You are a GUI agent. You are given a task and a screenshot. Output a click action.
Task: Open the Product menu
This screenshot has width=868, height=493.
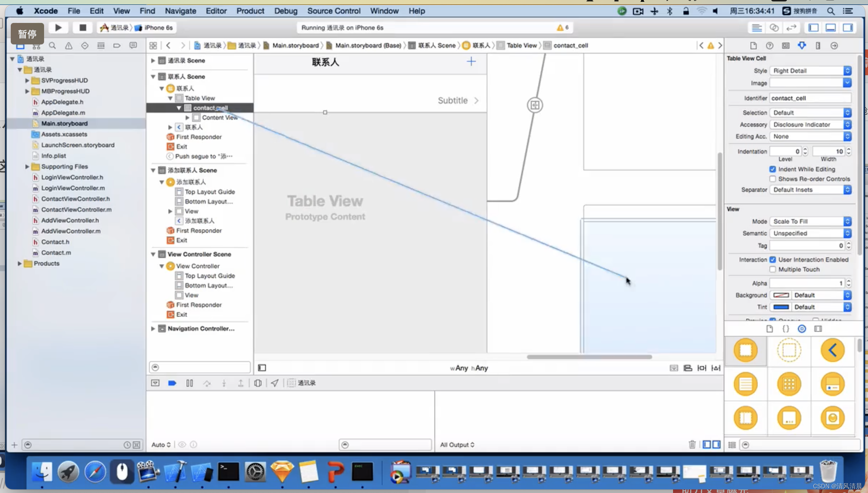[x=250, y=11]
